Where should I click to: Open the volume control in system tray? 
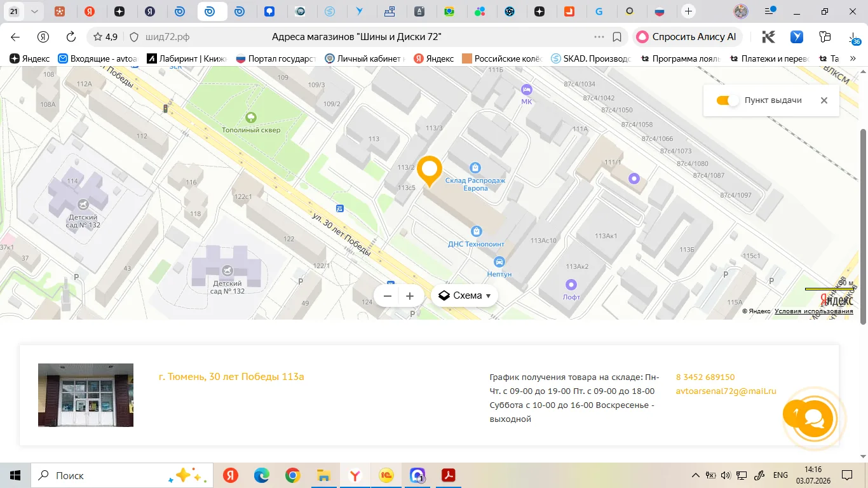pos(725,475)
